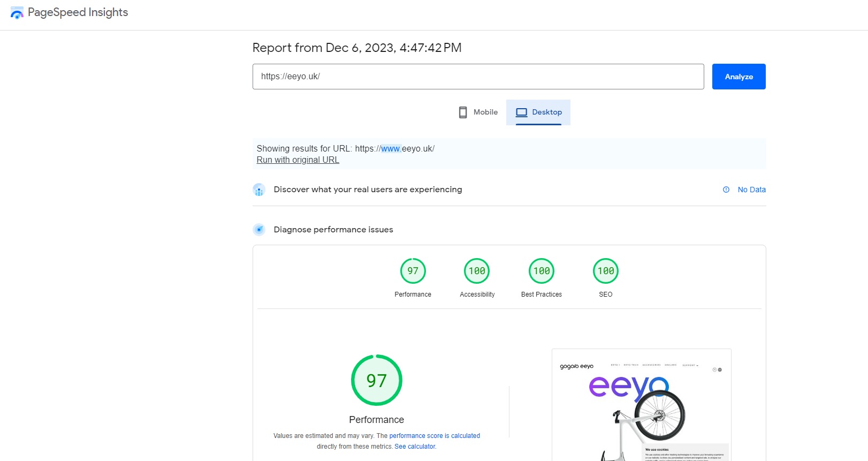Open the PageSpeed Insights home title

click(x=78, y=12)
